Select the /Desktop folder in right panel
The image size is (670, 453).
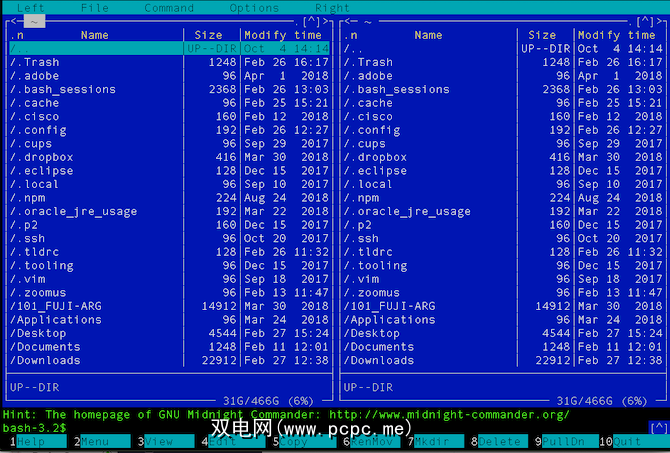coord(373,333)
